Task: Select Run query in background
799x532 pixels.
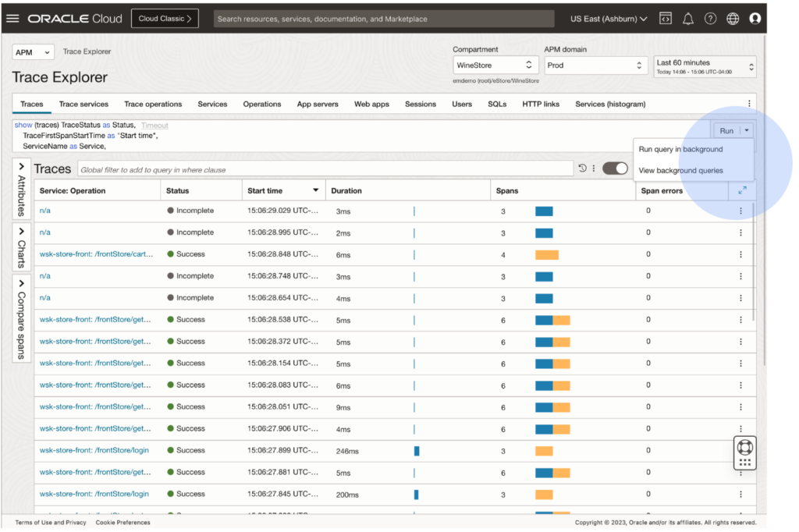Action: [680, 149]
